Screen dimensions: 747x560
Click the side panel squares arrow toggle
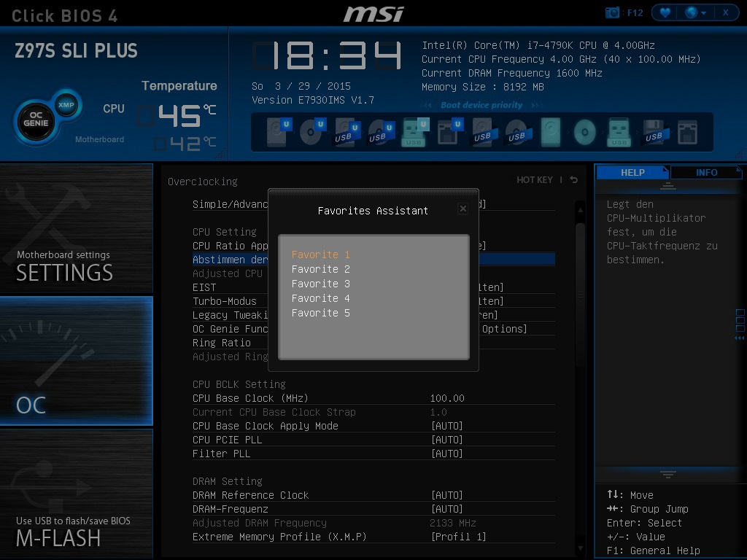(740, 324)
